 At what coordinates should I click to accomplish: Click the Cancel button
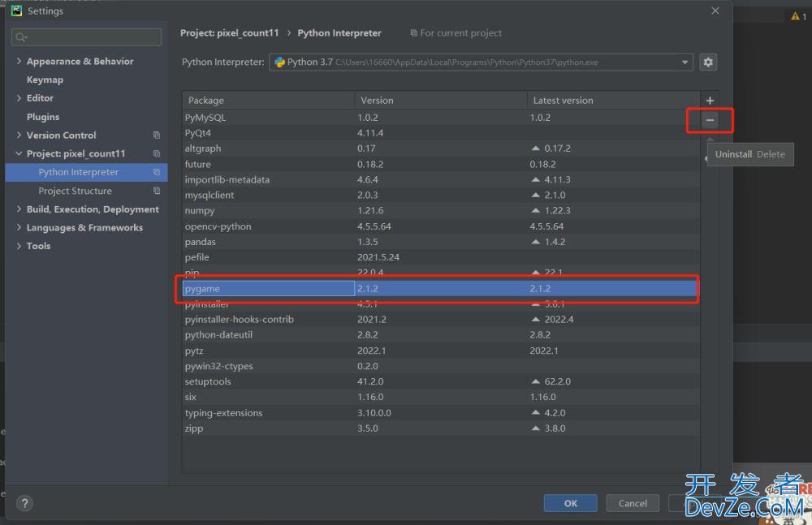coord(633,503)
